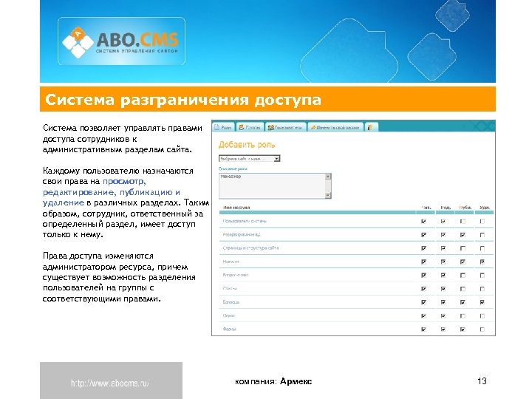Open the site selection dropdown
The height and width of the screenshot is (399, 532).
pyautogui.click(x=249, y=158)
